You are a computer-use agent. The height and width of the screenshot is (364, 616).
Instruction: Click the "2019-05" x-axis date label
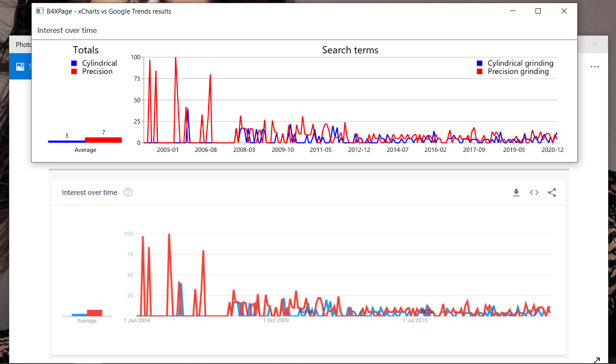coord(514,150)
